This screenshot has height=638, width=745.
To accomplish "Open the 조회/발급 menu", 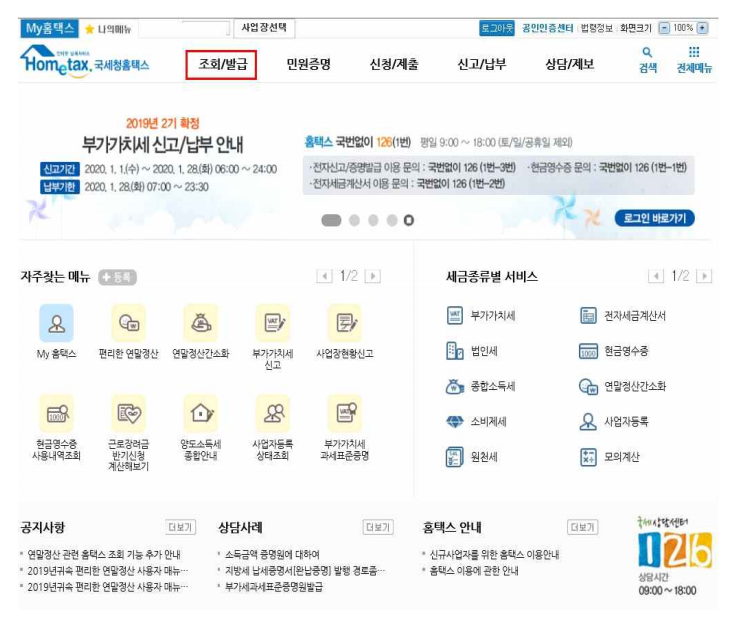I will [x=221, y=65].
